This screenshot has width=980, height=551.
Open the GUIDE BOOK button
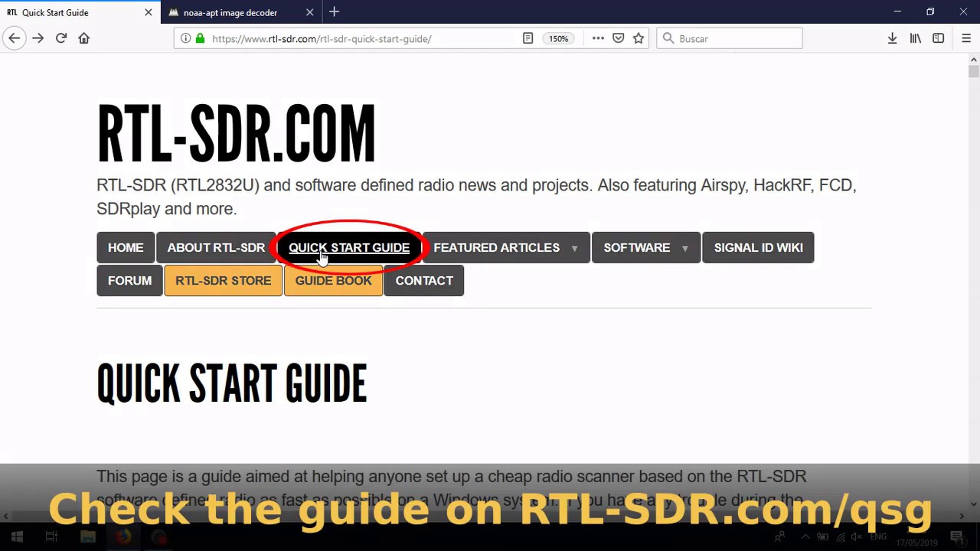[x=333, y=281]
